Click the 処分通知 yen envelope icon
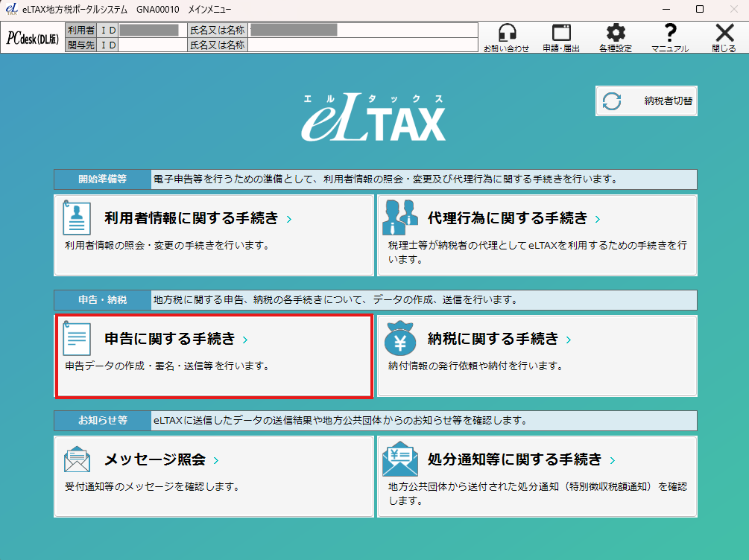 pyautogui.click(x=399, y=460)
